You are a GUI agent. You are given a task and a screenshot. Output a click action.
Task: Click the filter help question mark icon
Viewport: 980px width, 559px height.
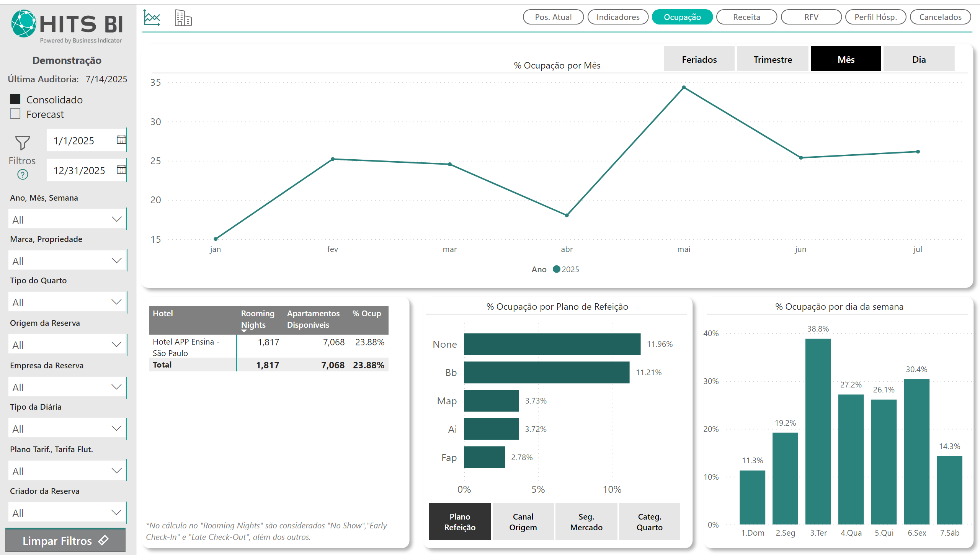[x=23, y=175]
